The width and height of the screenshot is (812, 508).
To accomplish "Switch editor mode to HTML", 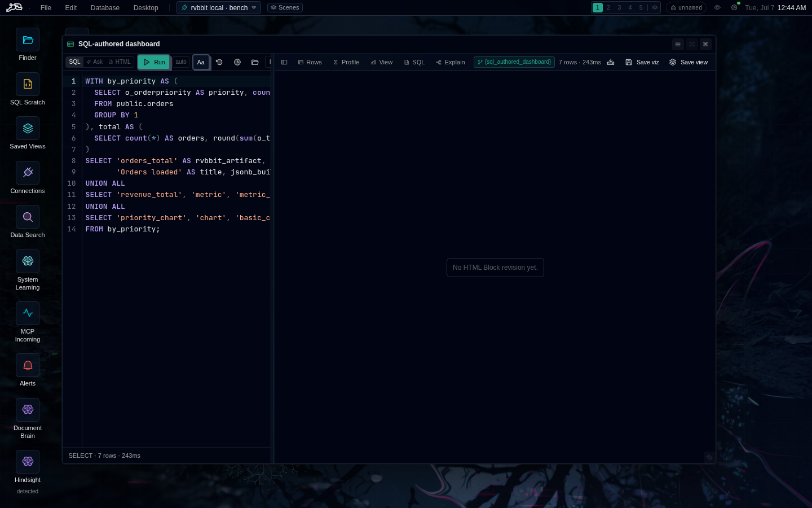I will pyautogui.click(x=120, y=62).
